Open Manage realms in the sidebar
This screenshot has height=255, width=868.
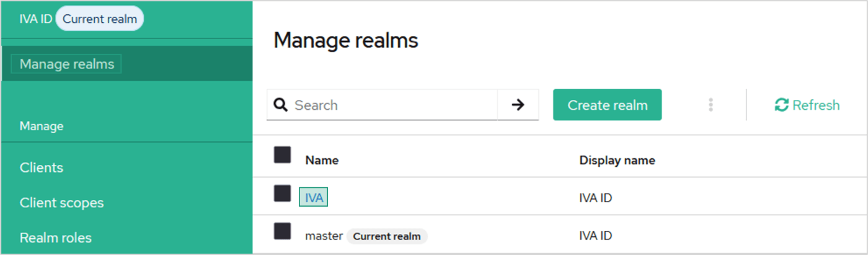[67, 64]
